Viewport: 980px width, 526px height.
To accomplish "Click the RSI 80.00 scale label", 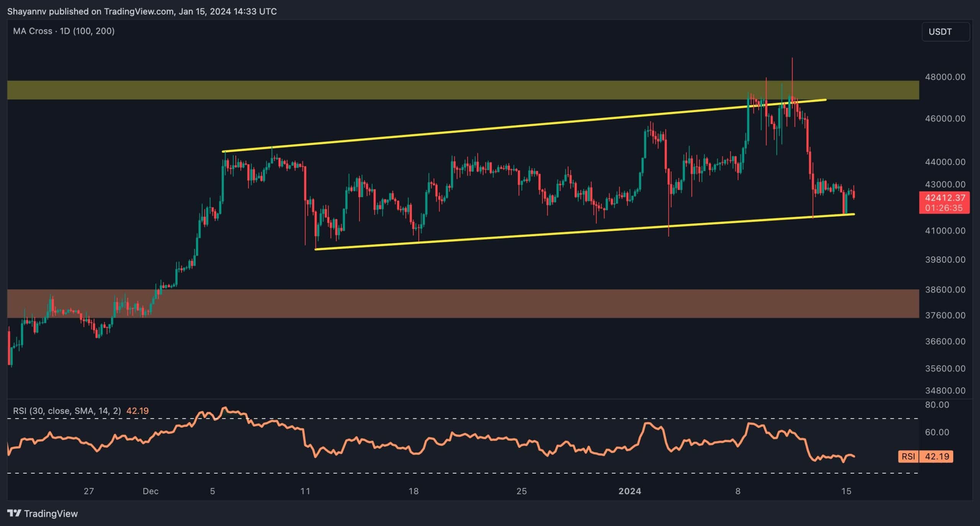I will tap(937, 405).
